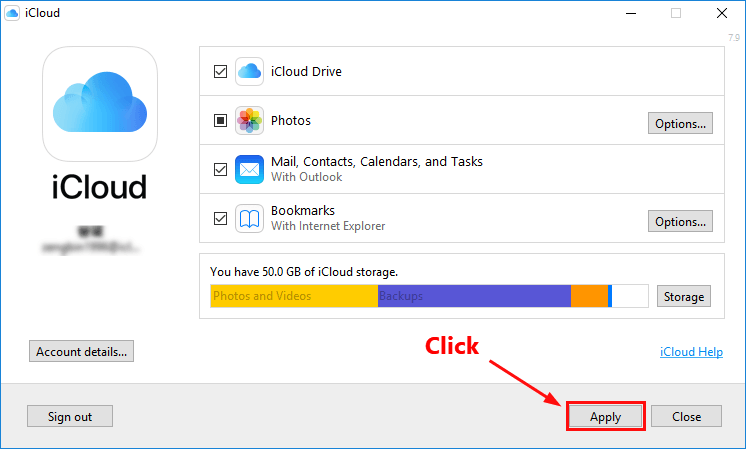Uncheck the iCloud Drive checkbox
Screen dimensions: 746x449
(220, 72)
